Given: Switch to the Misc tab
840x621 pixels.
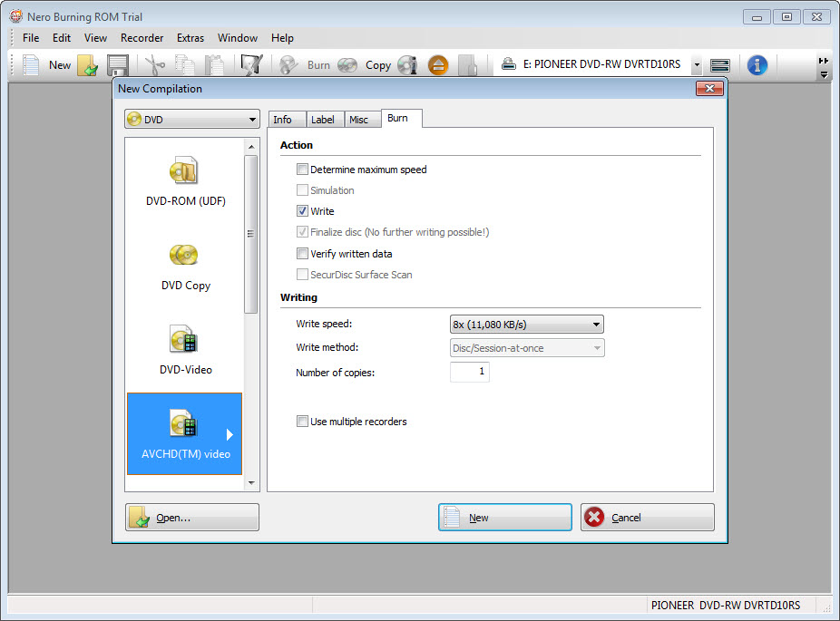Looking at the screenshot, I should click(x=362, y=120).
